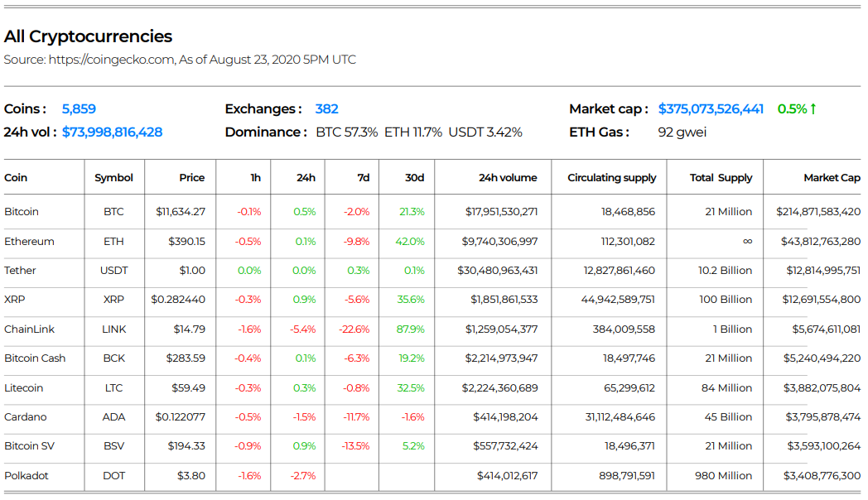Click the LINK symbol cell
The width and height of the screenshot is (868, 500).
pos(114,329)
